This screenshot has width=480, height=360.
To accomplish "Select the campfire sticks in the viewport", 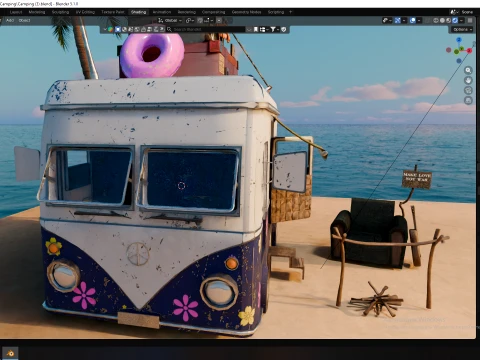I will [x=376, y=300].
